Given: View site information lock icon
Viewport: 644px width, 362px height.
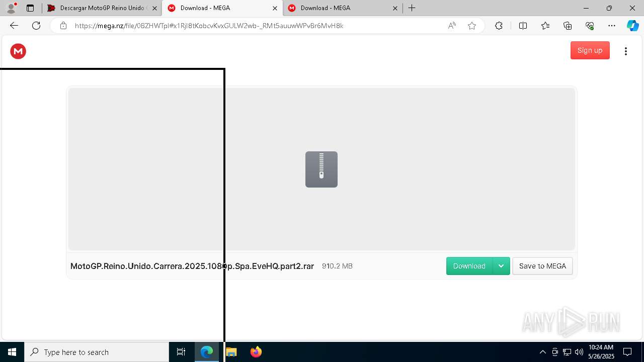Looking at the screenshot, I should (63, 26).
